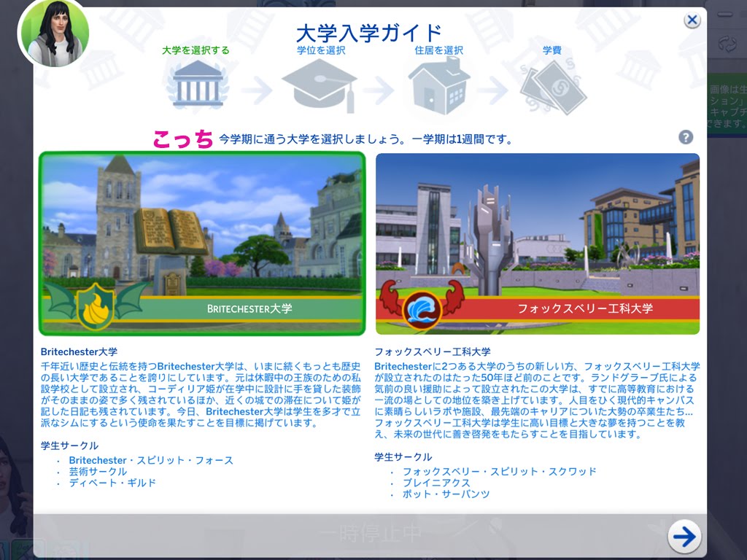Viewport: 747px width, 560px height.
Task: Click the Sim portrait avatar
Action: pos(54,32)
